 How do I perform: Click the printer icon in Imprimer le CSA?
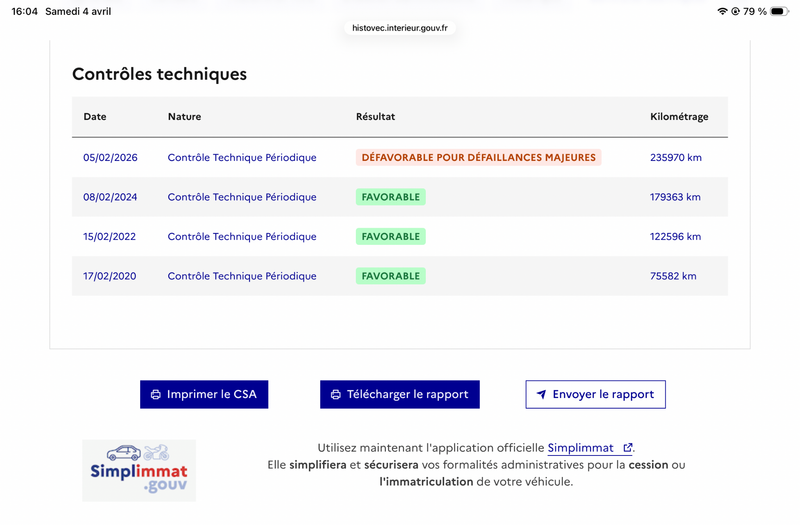click(x=155, y=395)
